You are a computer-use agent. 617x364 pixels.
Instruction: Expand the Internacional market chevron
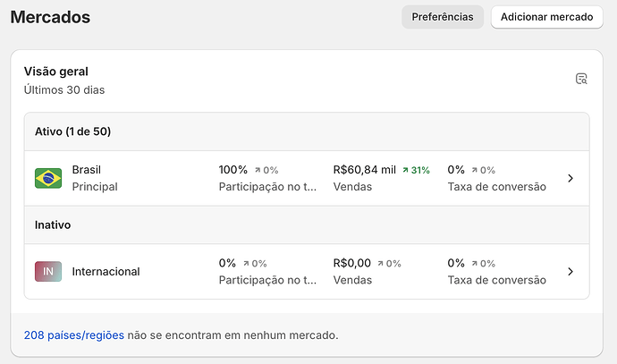571,271
